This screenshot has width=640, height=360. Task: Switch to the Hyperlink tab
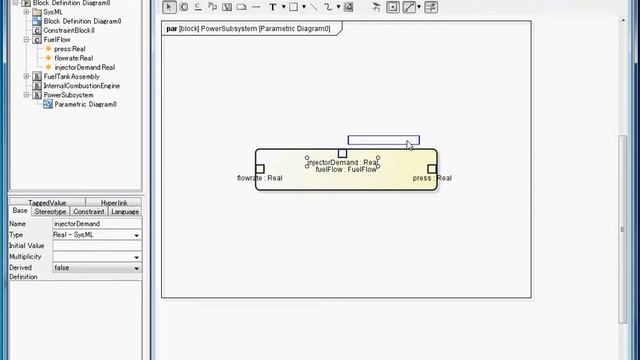click(x=114, y=202)
